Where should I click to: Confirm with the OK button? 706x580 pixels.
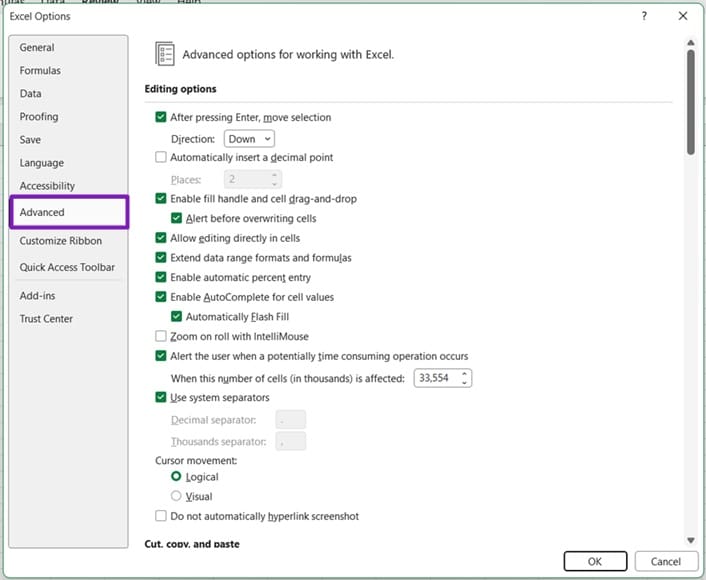(x=595, y=561)
